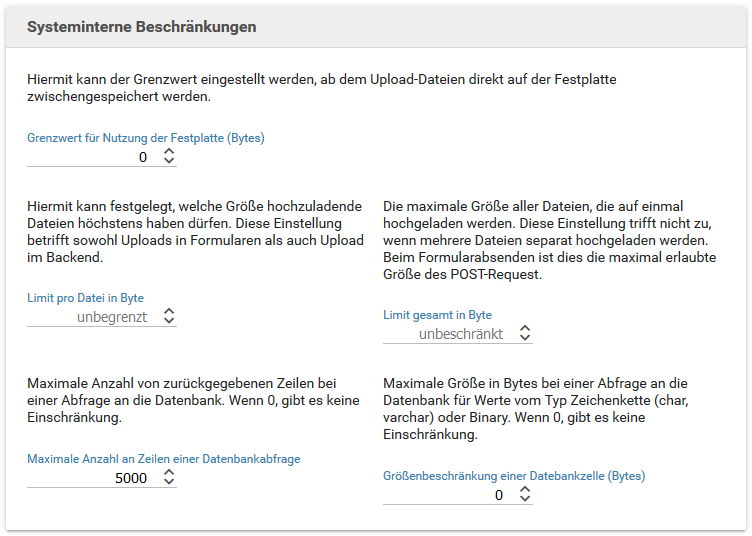
Task: Click the label Limit pro Datei in Byte
Action: pyautogui.click(x=85, y=298)
